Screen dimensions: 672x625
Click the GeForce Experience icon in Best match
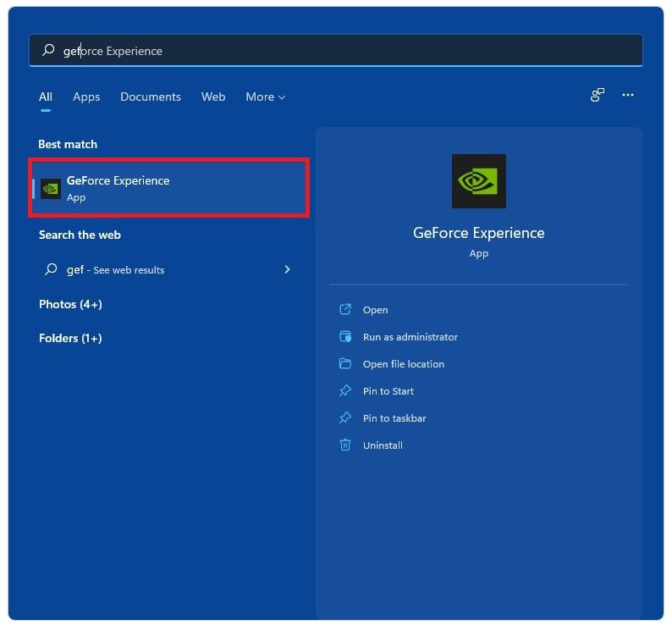[51, 188]
